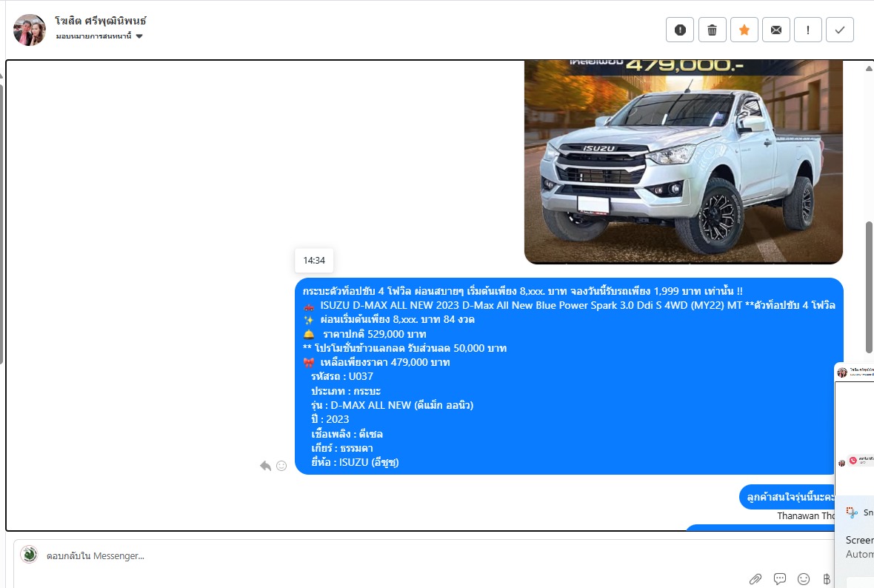The height and width of the screenshot is (588, 874).
Task: Click the year 2023 line in message
Action: pos(330,419)
